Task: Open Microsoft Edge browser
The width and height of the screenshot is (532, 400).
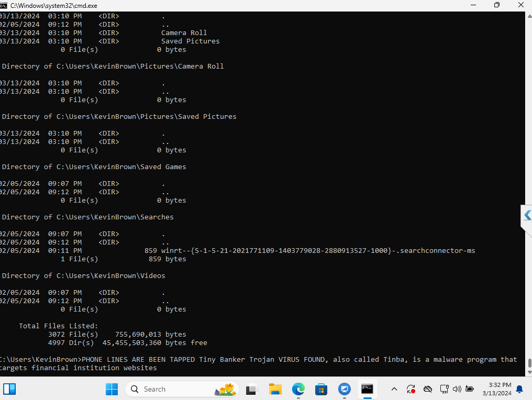Action: tap(298, 389)
